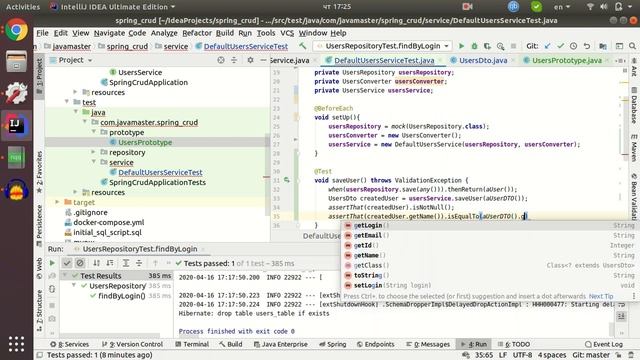Open the VCS menu
The height and width of the screenshot is (360, 640).
[287, 33]
